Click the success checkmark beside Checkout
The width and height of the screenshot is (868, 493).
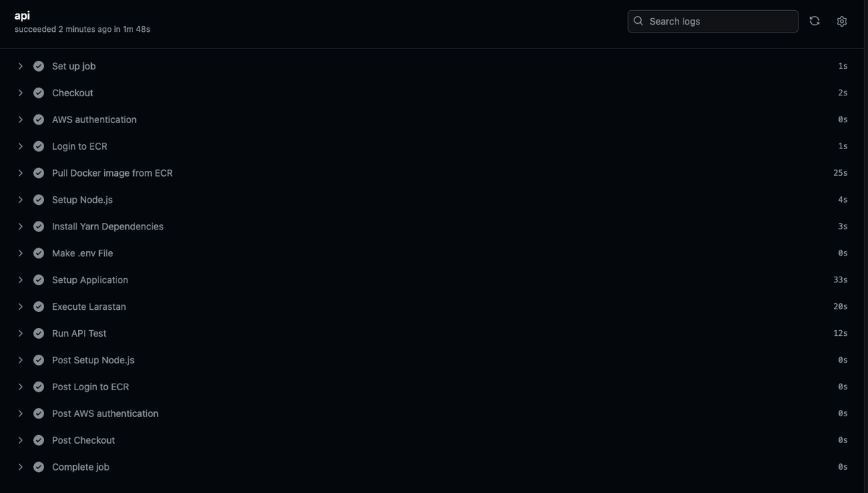click(x=39, y=93)
